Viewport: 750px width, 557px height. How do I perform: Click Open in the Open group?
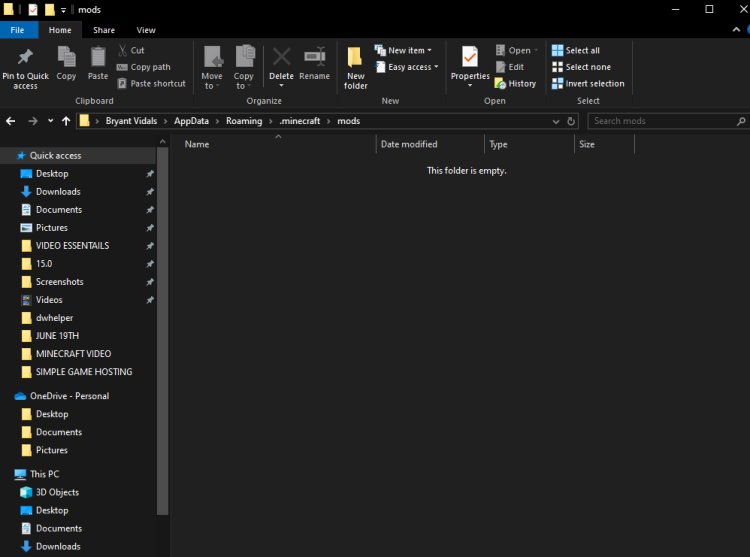click(517, 50)
